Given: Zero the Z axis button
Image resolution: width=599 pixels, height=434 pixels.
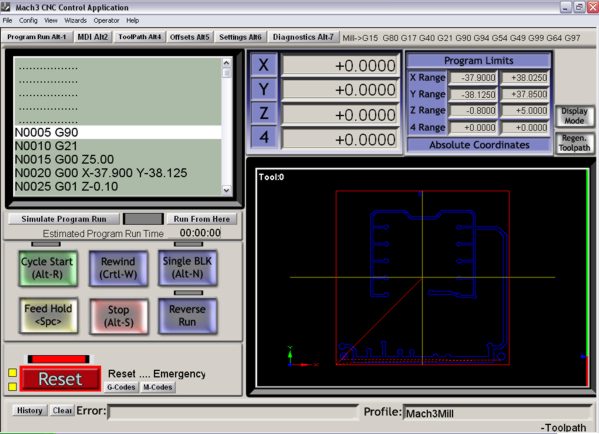Looking at the screenshot, I should click(x=264, y=113).
